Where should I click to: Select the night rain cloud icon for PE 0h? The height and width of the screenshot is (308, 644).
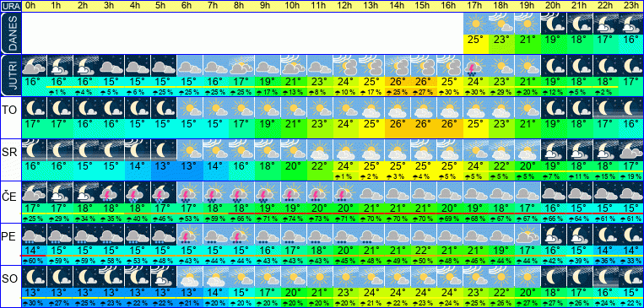[34, 235]
